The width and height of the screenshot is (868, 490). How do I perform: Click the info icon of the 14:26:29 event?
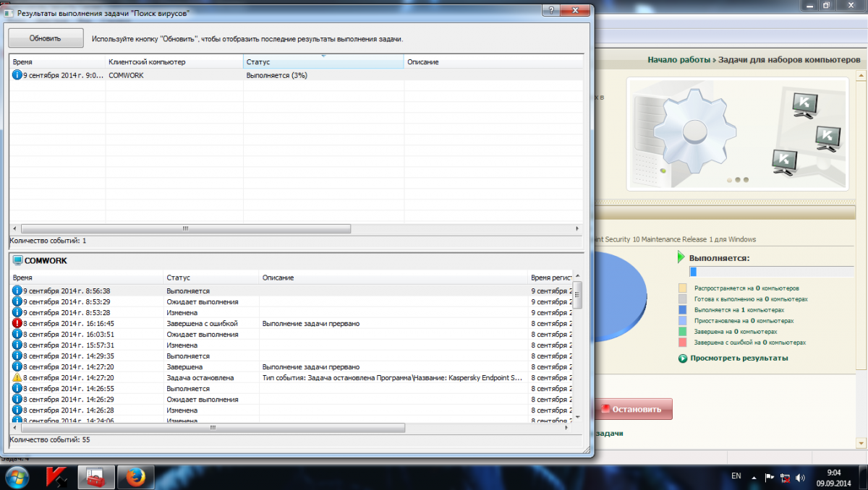pyautogui.click(x=17, y=399)
